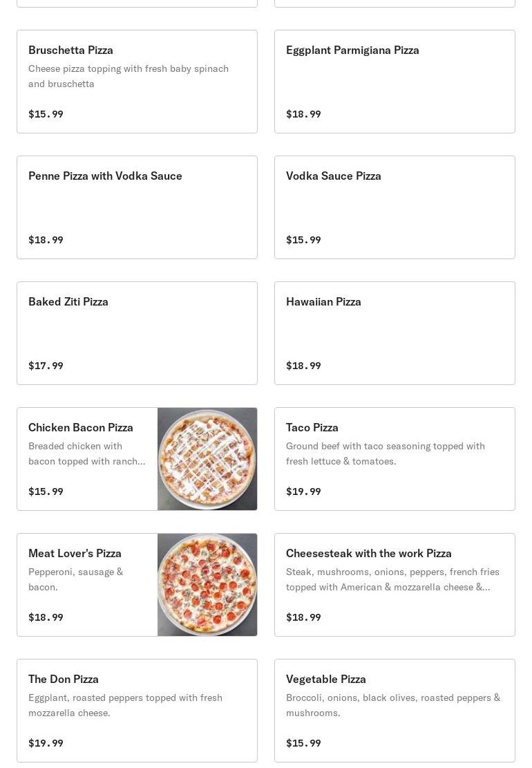Click the Cheesesteak pizza truncated description
The image size is (532, 768).
[x=392, y=579]
